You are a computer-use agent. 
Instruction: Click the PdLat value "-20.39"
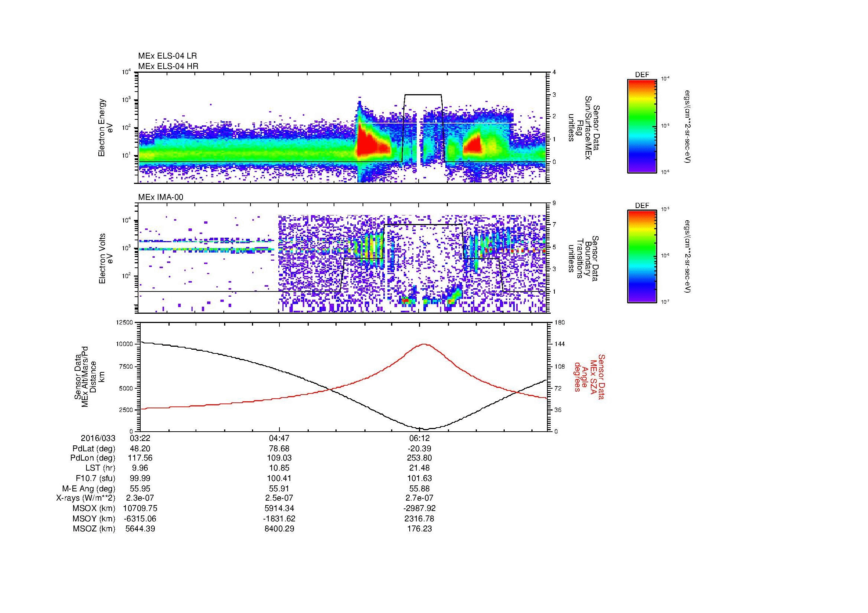click(420, 449)
